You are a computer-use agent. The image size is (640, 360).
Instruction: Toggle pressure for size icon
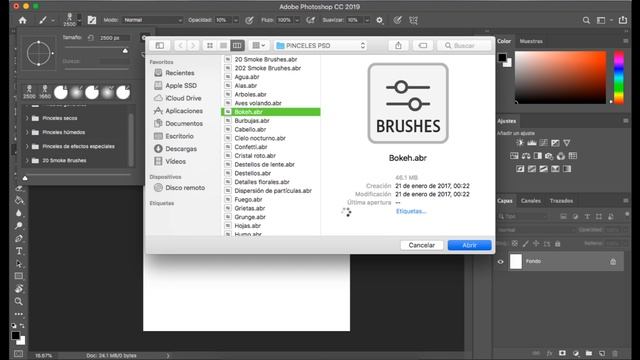[x=398, y=20]
